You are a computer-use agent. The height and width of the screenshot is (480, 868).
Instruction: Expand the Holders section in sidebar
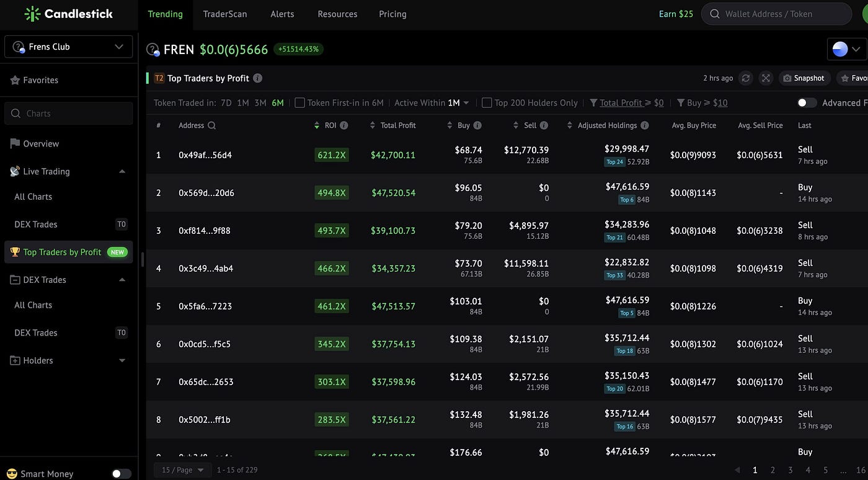pos(68,360)
